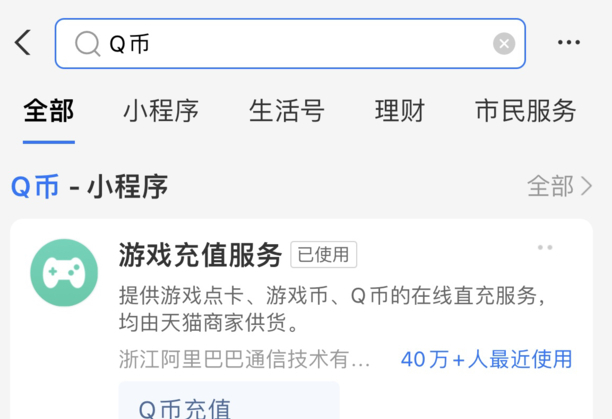The width and height of the screenshot is (612, 419).
Task: Open the 理财 tab
Action: coord(400,111)
